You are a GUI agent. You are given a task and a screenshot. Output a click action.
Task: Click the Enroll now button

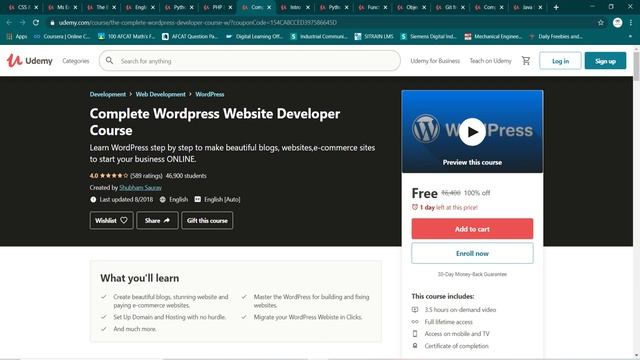[x=472, y=253]
